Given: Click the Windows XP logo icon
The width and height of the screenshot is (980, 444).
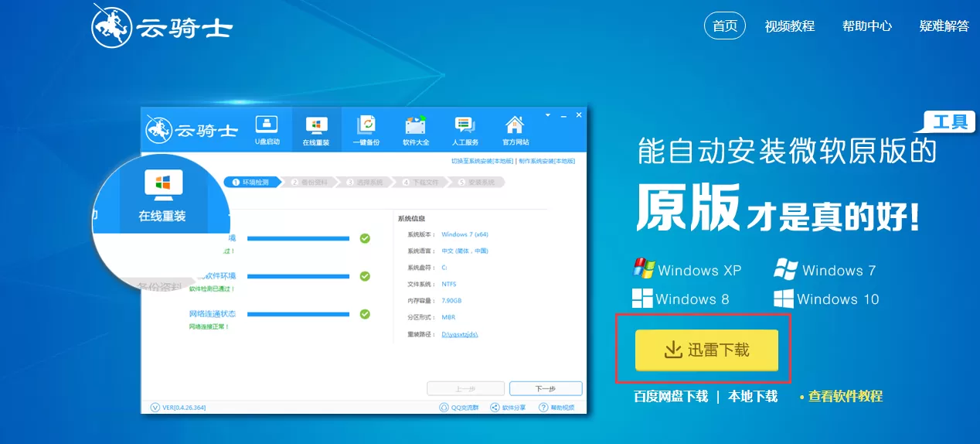Looking at the screenshot, I should click(x=644, y=269).
